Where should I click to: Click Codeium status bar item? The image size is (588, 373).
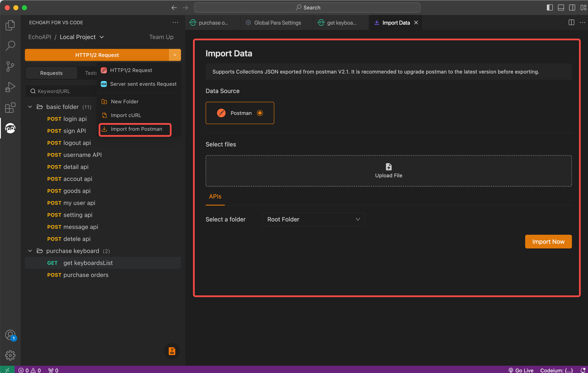[x=556, y=370]
